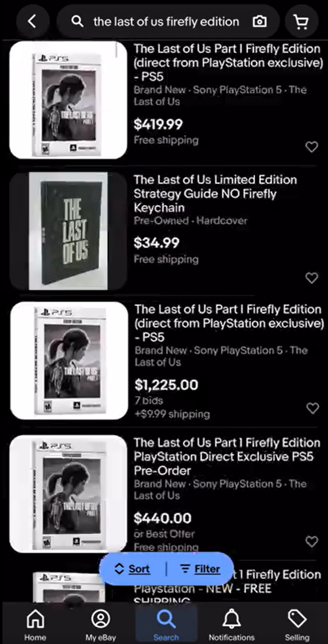Open the Selling tag tab
Viewport: 328px width, 644px height.
click(297, 624)
